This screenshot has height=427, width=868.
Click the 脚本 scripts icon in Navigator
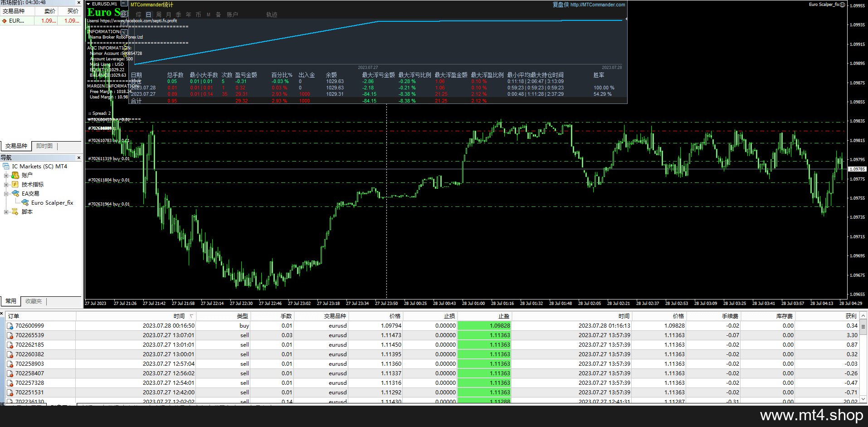click(15, 211)
